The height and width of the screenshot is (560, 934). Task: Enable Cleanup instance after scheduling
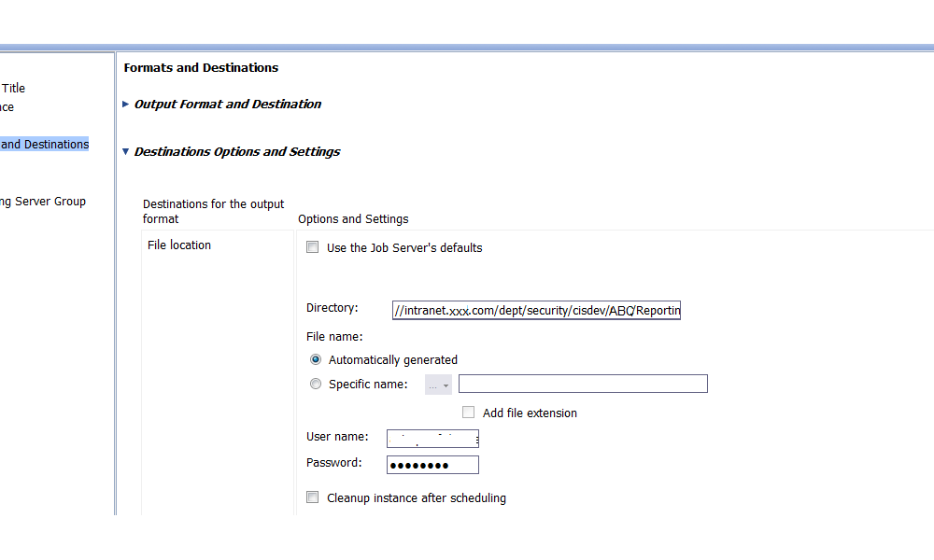[x=312, y=497]
